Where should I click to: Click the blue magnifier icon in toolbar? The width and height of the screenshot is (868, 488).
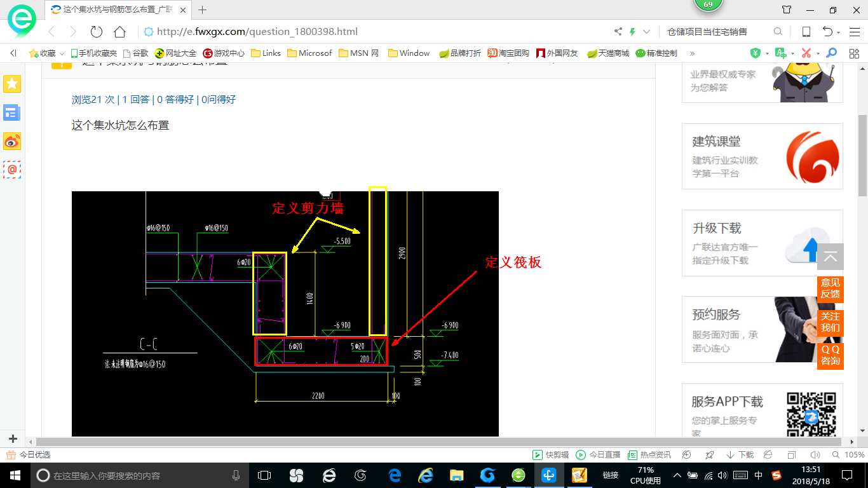click(831, 53)
